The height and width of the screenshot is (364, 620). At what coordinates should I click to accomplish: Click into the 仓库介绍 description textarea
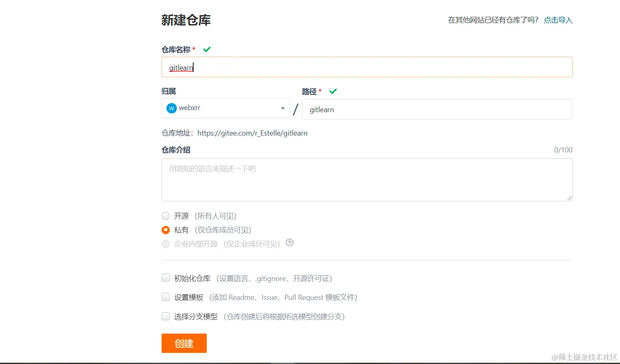[x=367, y=180]
